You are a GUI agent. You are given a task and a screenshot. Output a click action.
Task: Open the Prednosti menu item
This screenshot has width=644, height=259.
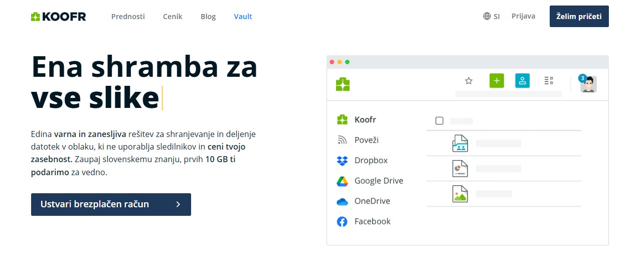coord(128,17)
